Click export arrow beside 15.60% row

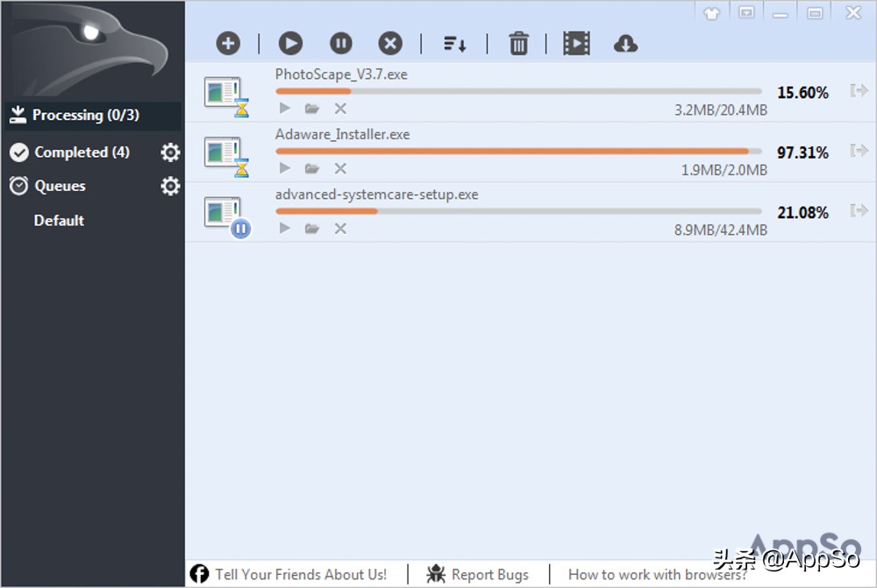coord(859,90)
